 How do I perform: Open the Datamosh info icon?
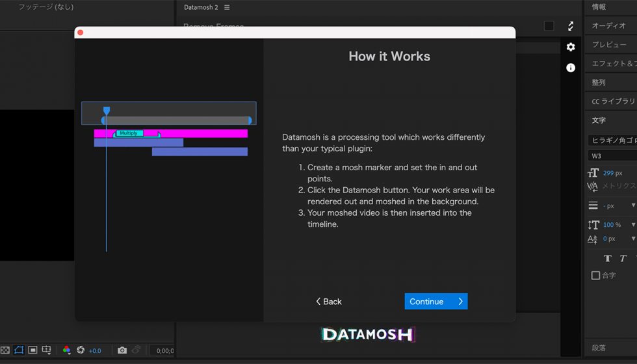pyautogui.click(x=571, y=68)
